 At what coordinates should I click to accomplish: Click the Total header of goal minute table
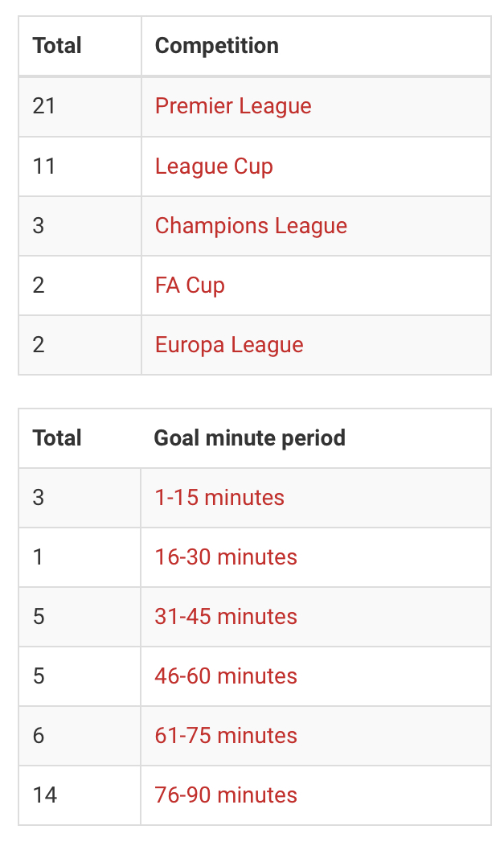coord(57,438)
